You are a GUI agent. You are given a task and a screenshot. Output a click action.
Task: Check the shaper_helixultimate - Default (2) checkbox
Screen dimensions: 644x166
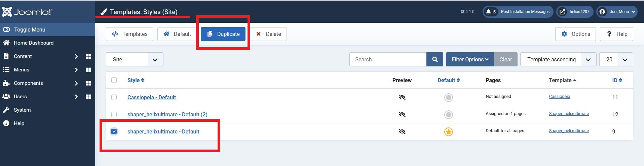click(114, 114)
